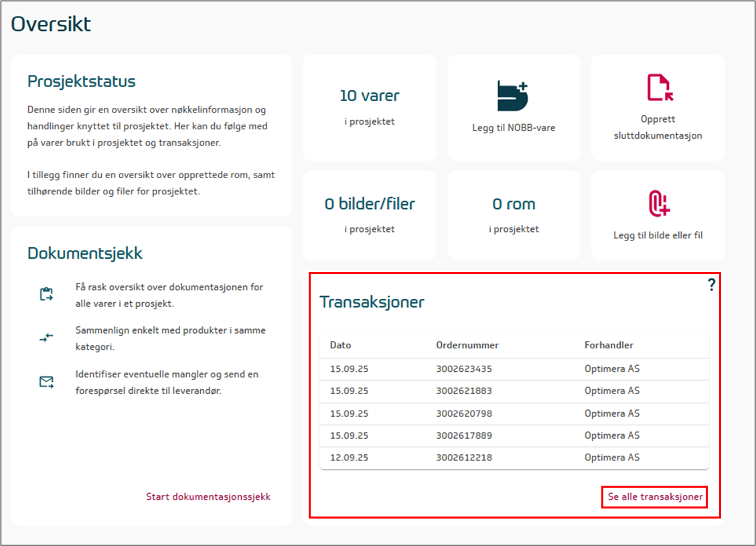Select order 3002617889 in transactions table

pos(463,435)
